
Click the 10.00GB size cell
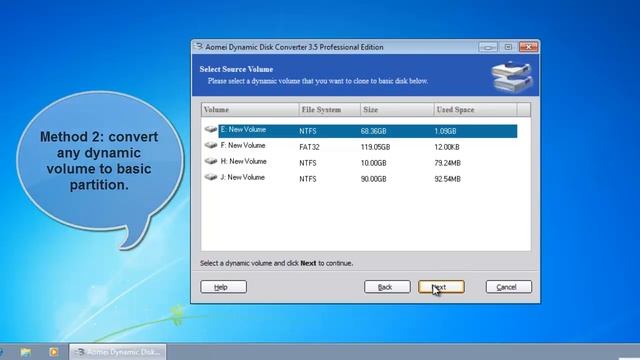tap(373, 163)
